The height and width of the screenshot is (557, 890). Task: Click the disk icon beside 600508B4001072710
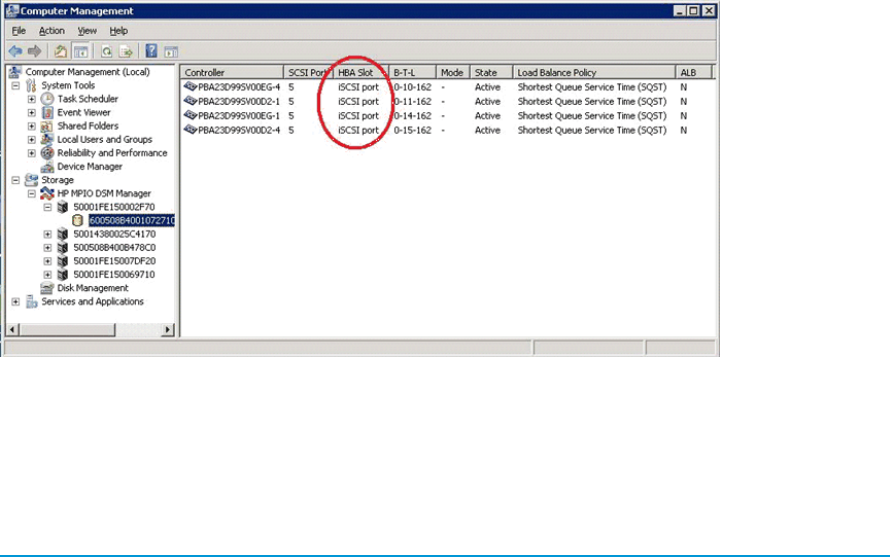pos(78,220)
